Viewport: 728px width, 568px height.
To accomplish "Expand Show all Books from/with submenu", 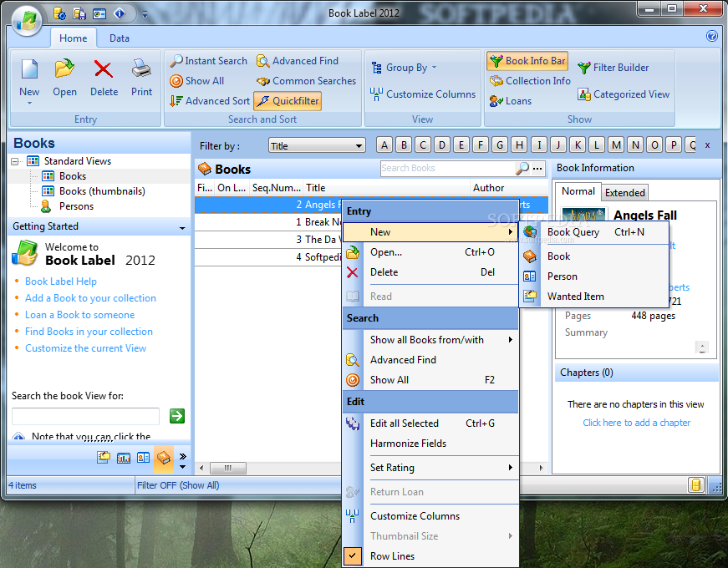I will pyautogui.click(x=430, y=340).
